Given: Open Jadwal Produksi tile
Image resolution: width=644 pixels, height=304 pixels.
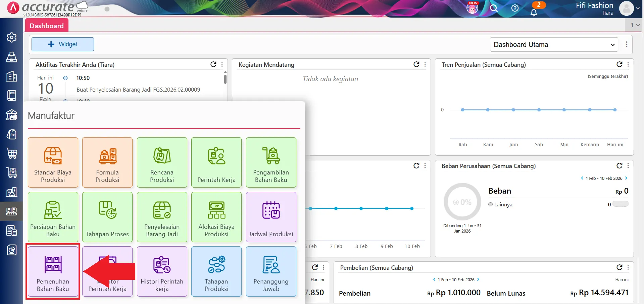Looking at the screenshot, I should pyautogui.click(x=271, y=217).
